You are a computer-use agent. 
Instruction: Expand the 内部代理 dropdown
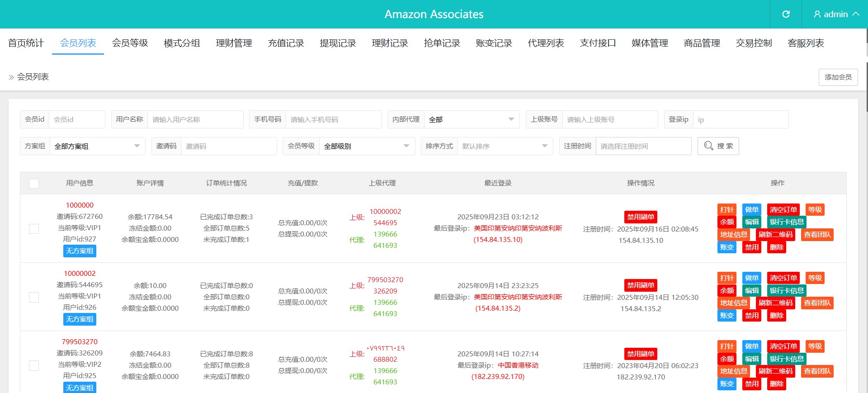click(471, 119)
